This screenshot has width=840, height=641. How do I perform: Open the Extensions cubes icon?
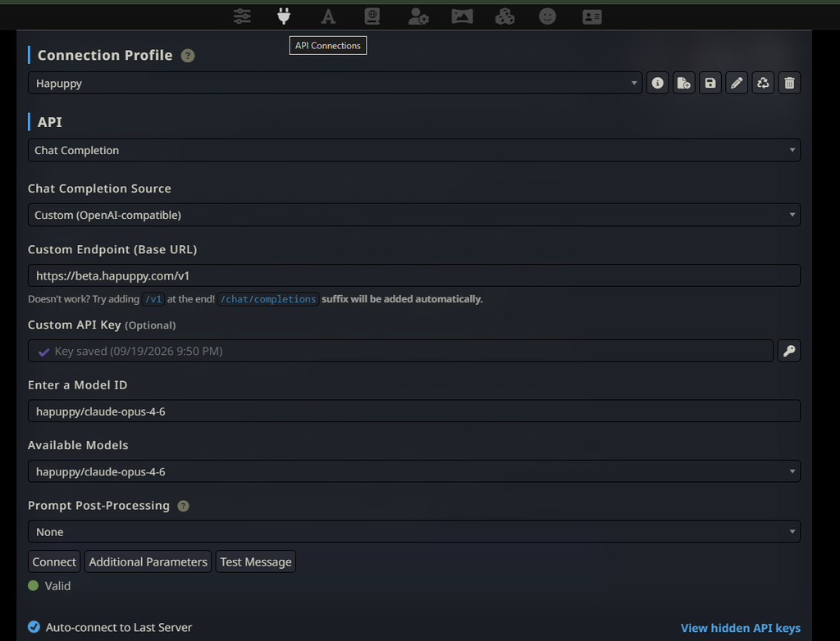click(504, 16)
